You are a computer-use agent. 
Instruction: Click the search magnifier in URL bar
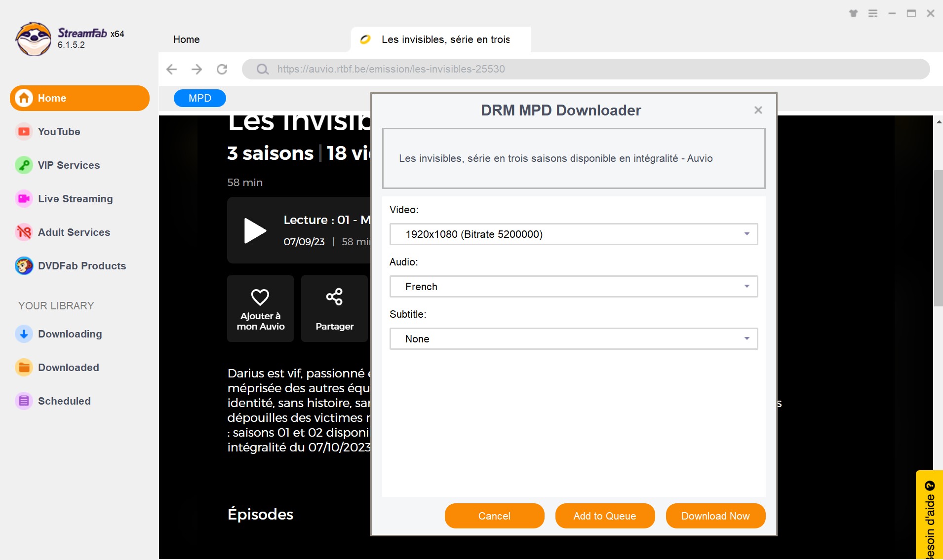[263, 69]
